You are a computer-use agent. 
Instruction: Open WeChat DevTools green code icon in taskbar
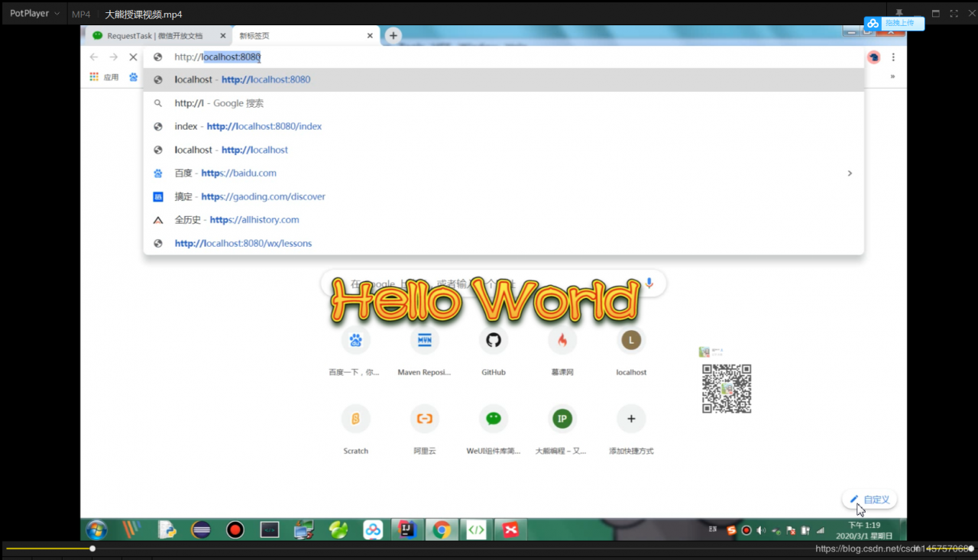tap(476, 529)
